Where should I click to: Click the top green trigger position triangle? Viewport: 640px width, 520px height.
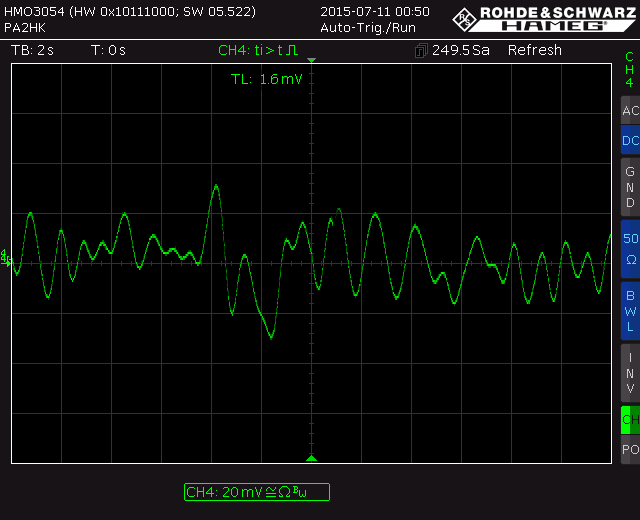click(311, 62)
